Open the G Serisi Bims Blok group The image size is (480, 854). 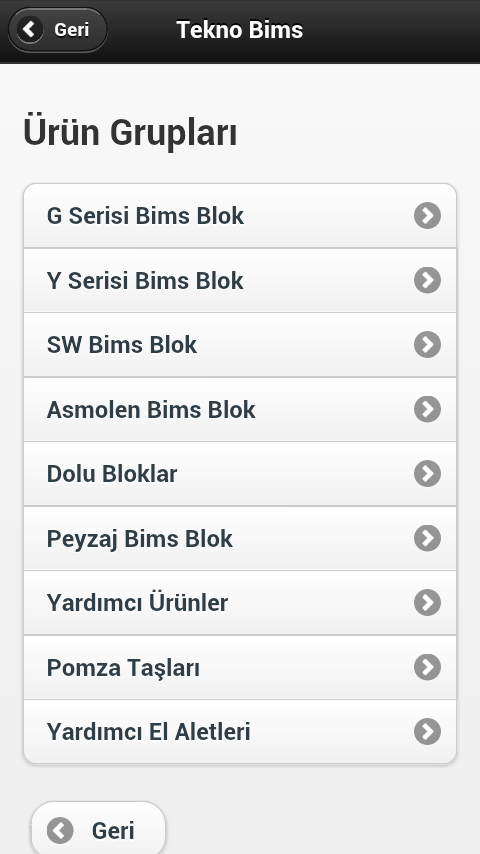tap(240, 216)
